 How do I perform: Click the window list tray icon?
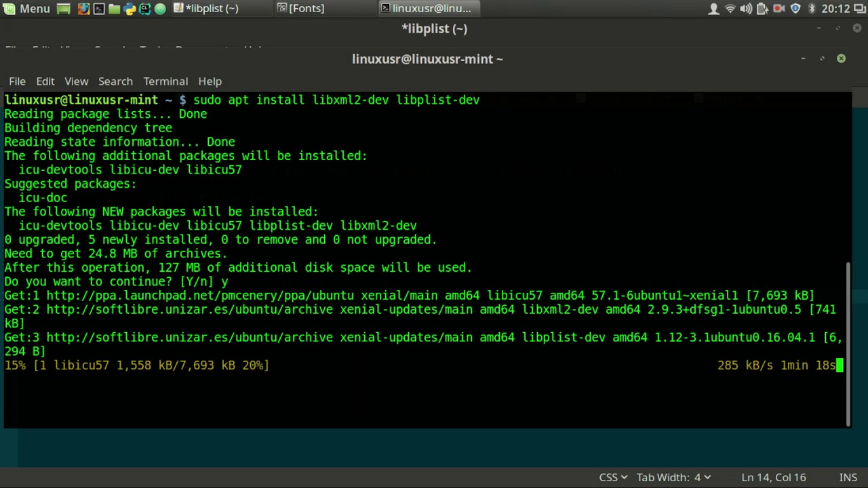pyautogui.click(x=859, y=9)
